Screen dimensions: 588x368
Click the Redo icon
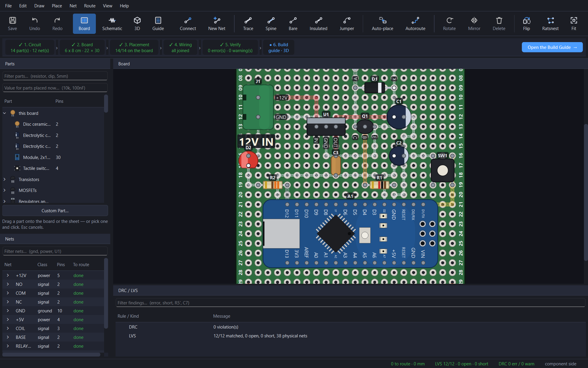[57, 24]
